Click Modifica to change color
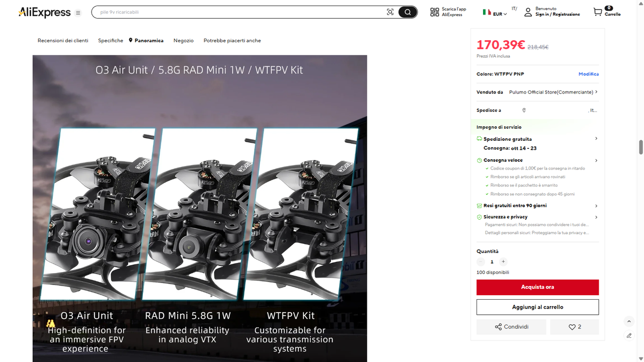The width and height of the screenshot is (644, 362). (588, 74)
